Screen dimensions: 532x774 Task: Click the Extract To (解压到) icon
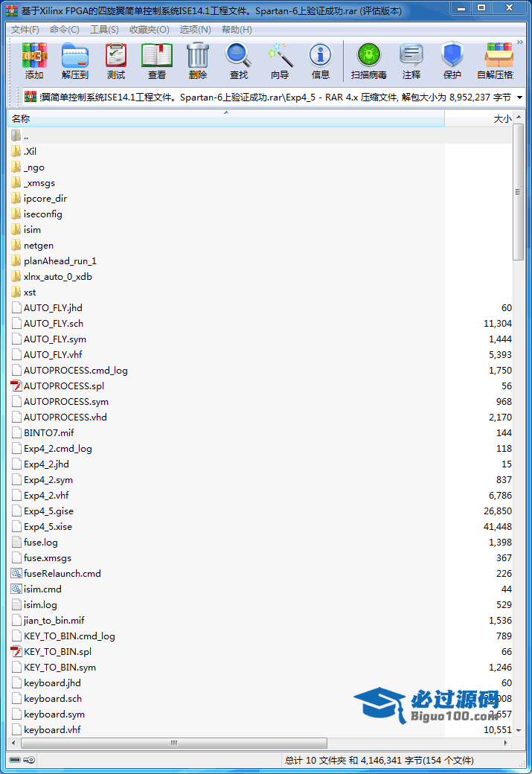click(75, 61)
